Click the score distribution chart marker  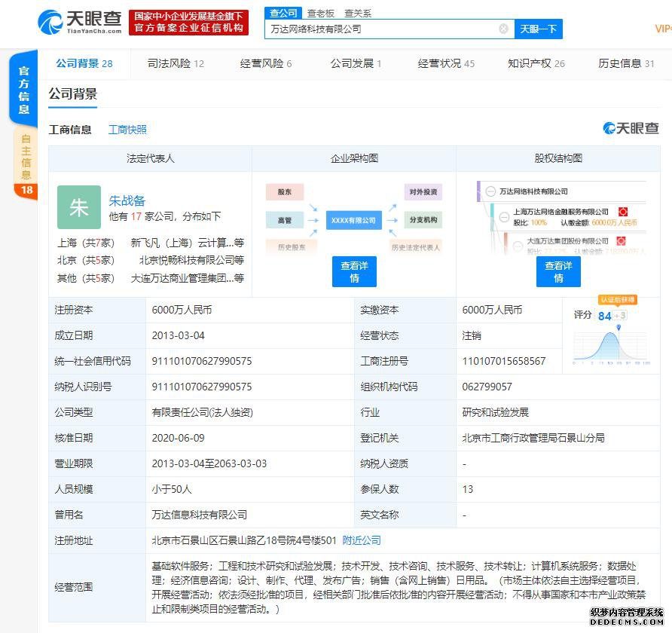(619, 327)
